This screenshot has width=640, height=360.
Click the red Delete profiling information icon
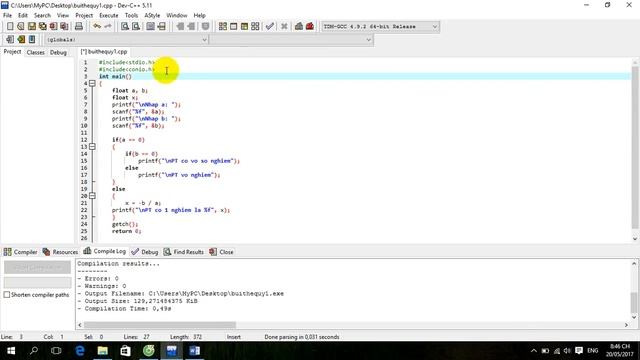pos(310,27)
